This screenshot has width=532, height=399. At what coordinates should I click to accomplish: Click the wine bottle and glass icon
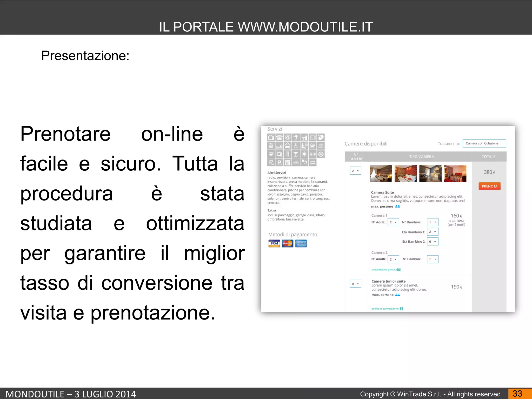point(304,137)
